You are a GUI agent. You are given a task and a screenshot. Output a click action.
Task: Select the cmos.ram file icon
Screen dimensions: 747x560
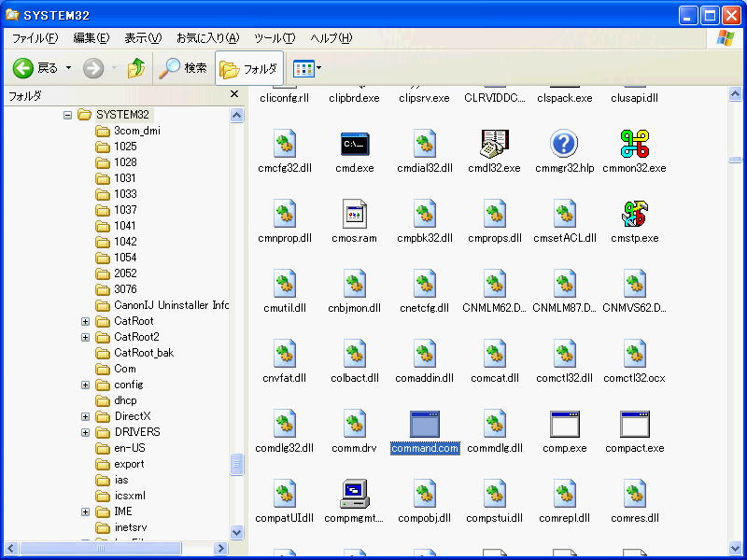(x=355, y=214)
